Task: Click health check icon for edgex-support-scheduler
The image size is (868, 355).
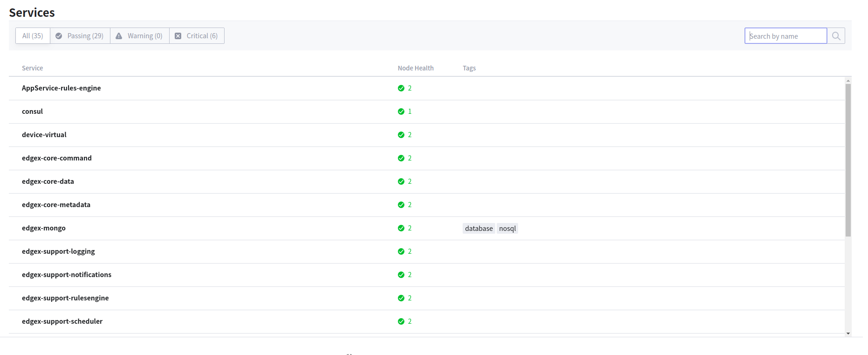Action: point(401,321)
